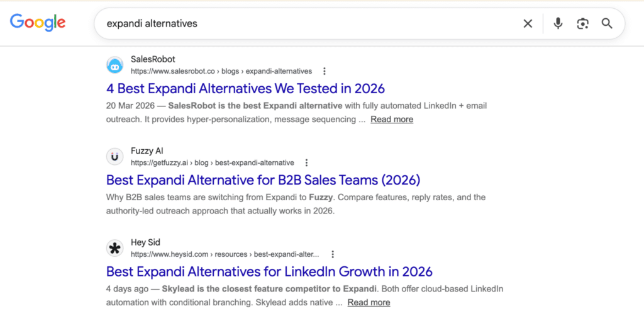Viewport: 644px width, 328px height.
Task: Open more options for SalesRobot result
Action: 325,71
